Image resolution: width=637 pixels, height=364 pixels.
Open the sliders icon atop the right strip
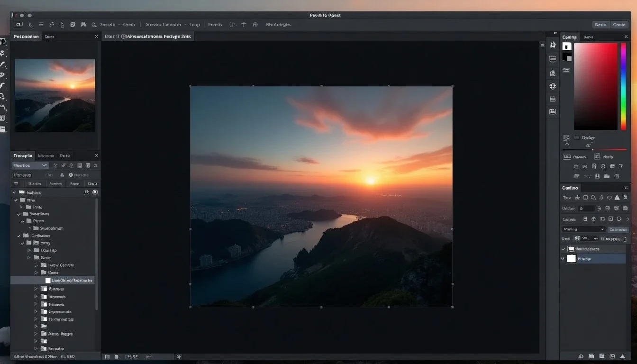[x=553, y=45]
